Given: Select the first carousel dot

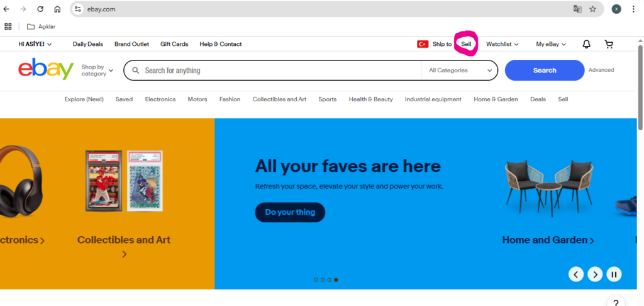Looking at the screenshot, I should click(x=316, y=280).
